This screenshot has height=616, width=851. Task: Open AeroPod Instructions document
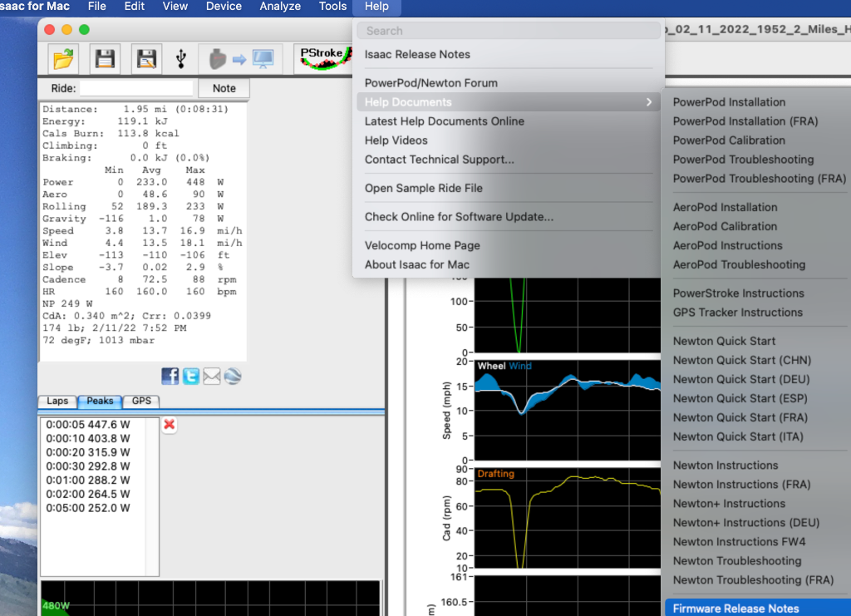pos(727,245)
